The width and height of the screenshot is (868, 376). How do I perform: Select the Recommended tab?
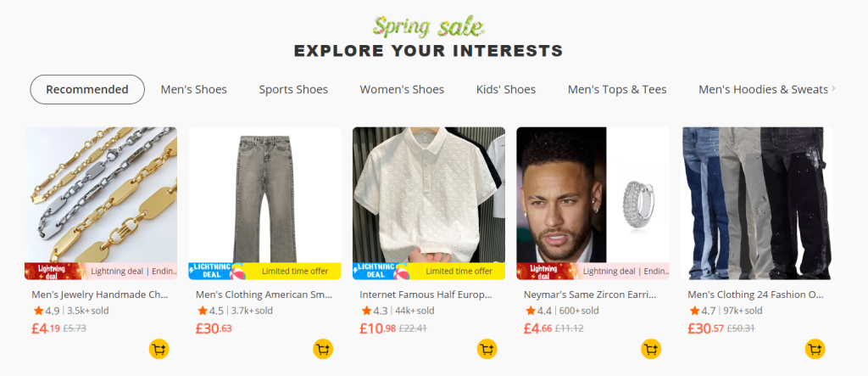(x=87, y=89)
